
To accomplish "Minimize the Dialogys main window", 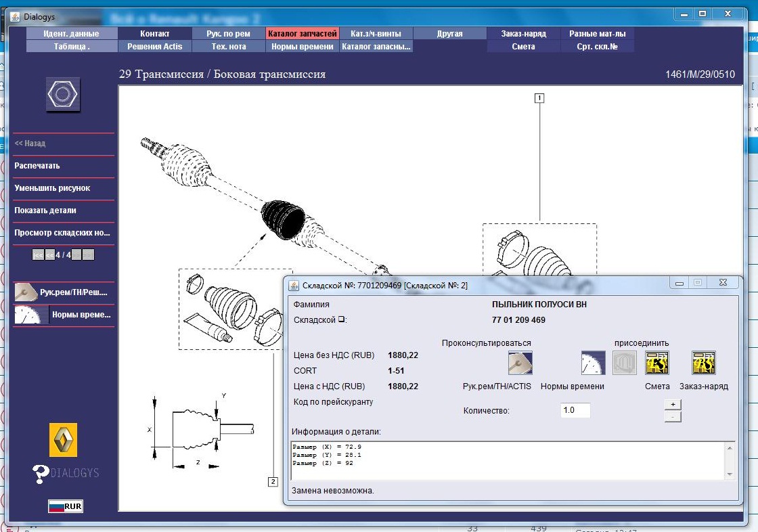I will (x=684, y=14).
